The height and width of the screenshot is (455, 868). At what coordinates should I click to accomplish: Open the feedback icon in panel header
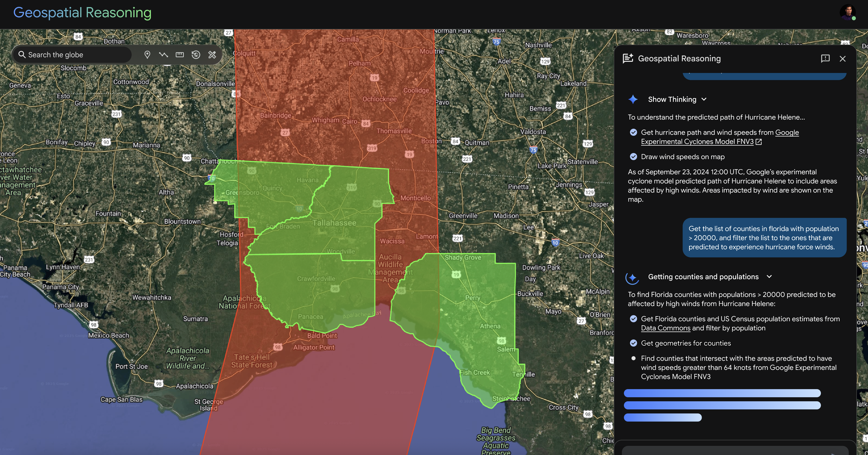pos(825,59)
